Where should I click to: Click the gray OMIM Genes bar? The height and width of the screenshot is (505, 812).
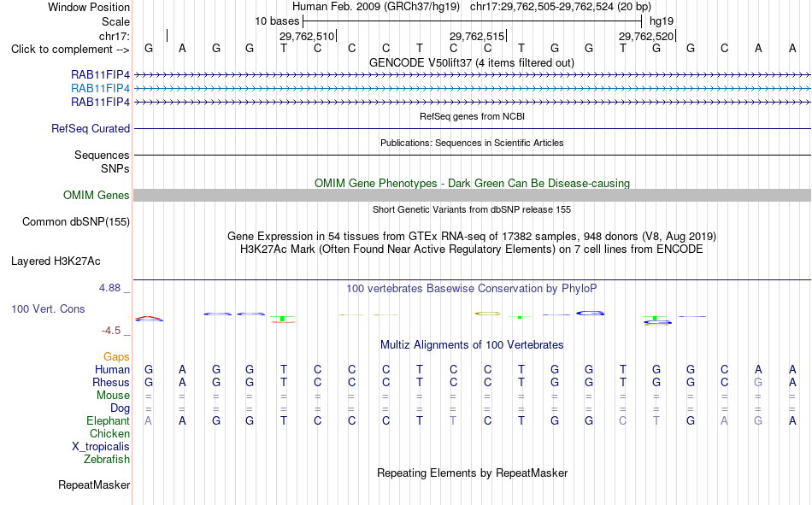coord(473,196)
